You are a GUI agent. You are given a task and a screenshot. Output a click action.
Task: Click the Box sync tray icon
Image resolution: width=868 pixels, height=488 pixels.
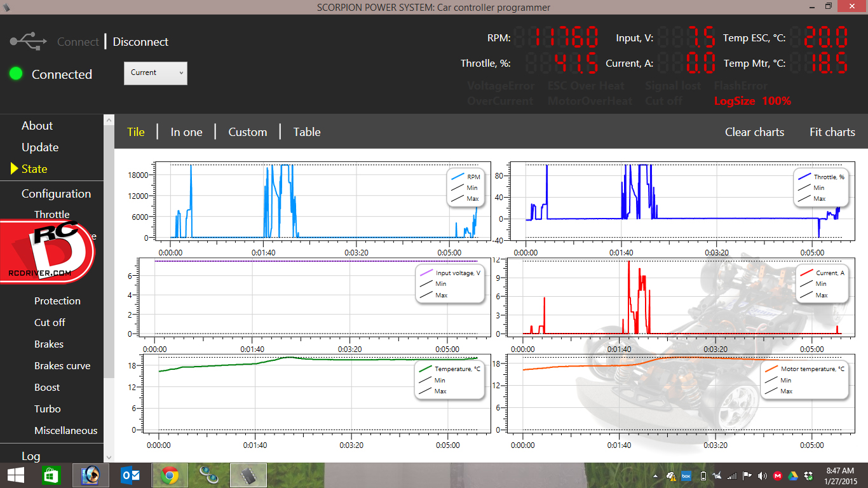pyautogui.click(x=686, y=476)
